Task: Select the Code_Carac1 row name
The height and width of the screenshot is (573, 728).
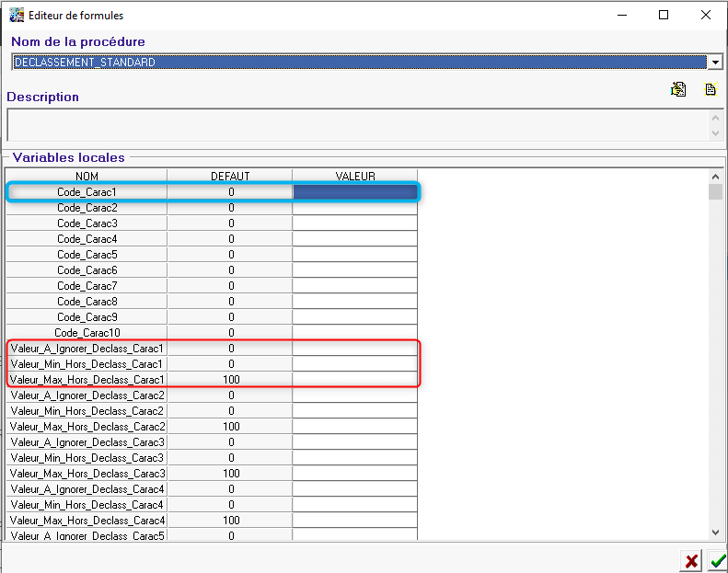Action: [x=87, y=192]
